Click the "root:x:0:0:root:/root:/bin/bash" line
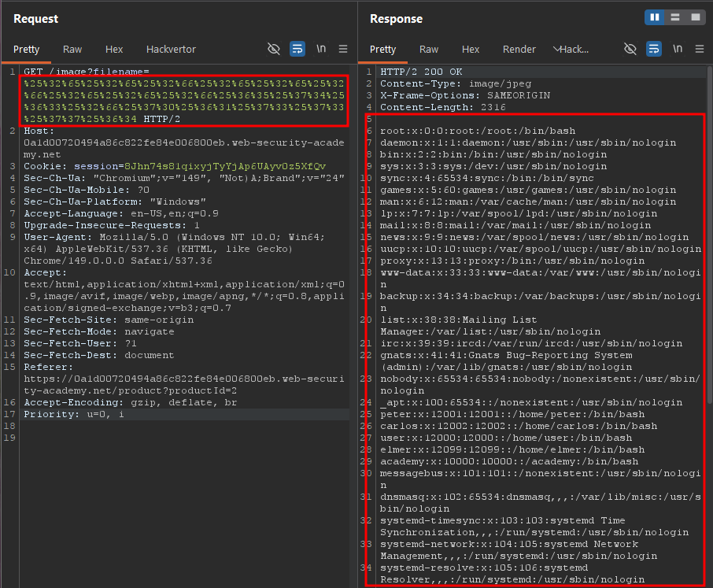Viewport: 713px width, 588px height. click(x=478, y=131)
